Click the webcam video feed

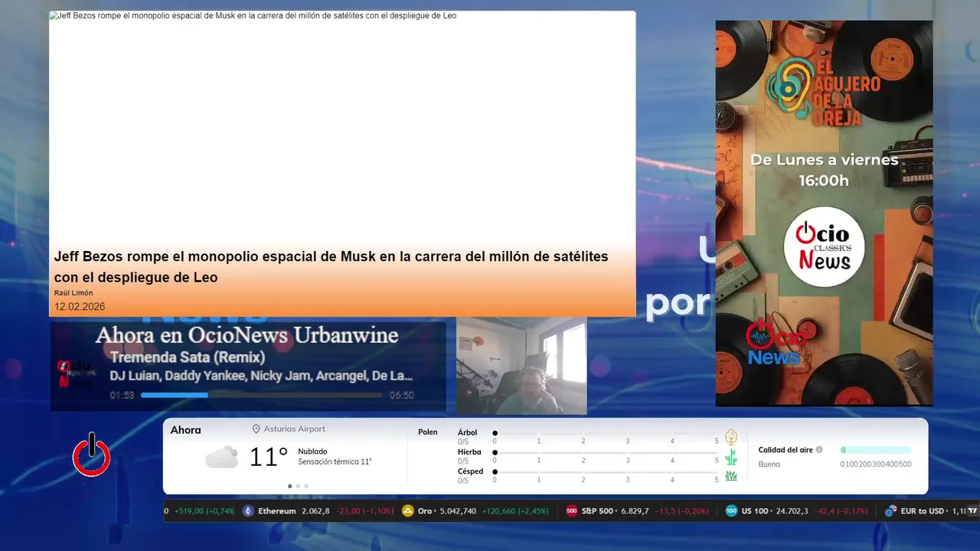(521, 366)
